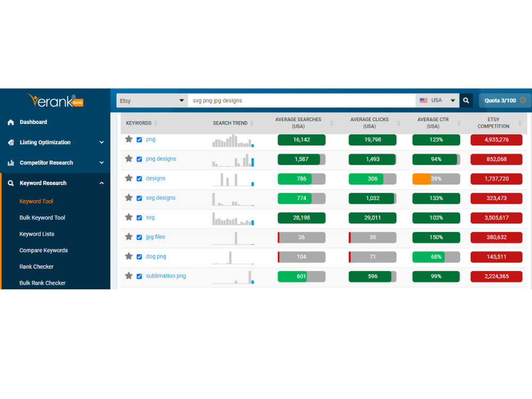Viewport: 532px width, 399px height.
Task: Uncheck the png designs checkbox
Action: (x=139, y=159)
